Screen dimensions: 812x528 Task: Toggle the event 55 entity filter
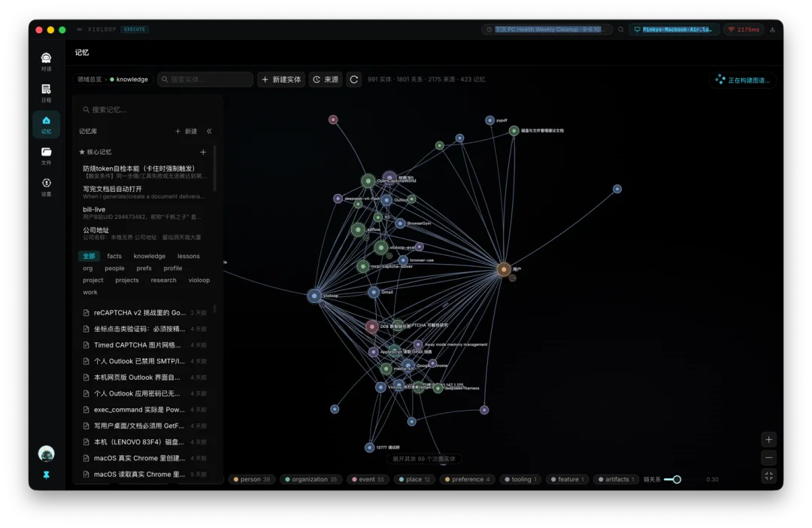coord(368,479)
